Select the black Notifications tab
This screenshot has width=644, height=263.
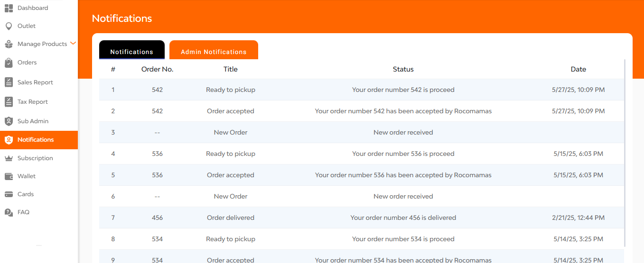click(132, 50)
